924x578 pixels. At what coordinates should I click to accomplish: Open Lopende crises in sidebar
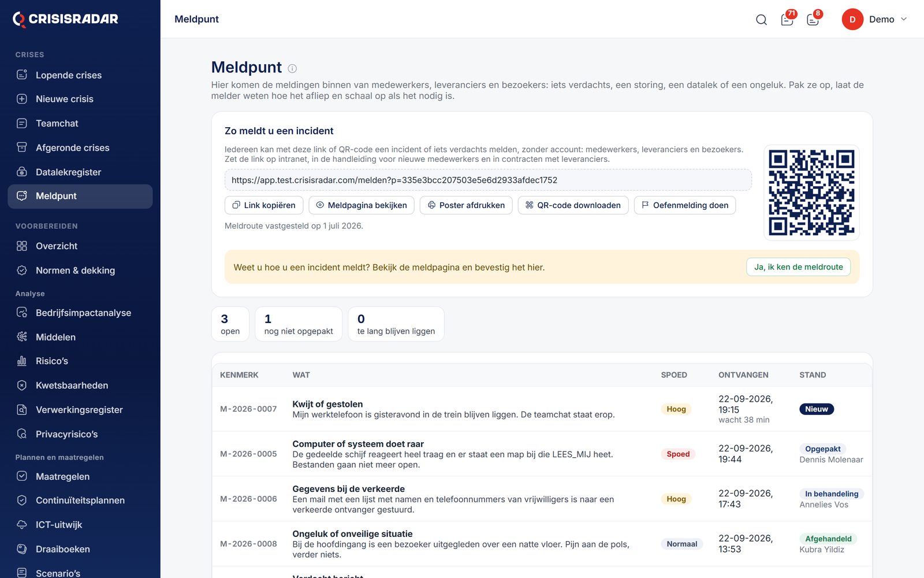(x=80, y=75)
